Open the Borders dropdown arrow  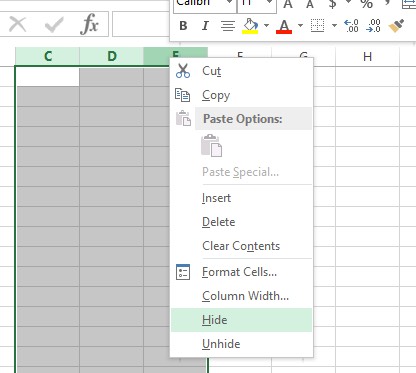[x=334, y=25]
